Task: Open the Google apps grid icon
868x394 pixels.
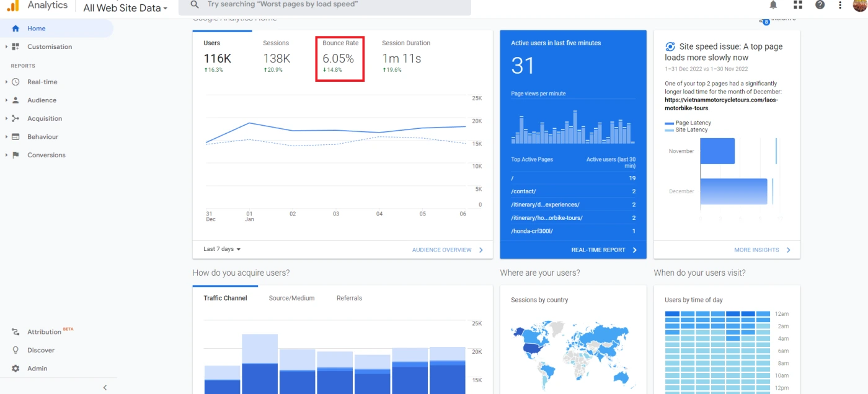Action: (x=797, y=5)
